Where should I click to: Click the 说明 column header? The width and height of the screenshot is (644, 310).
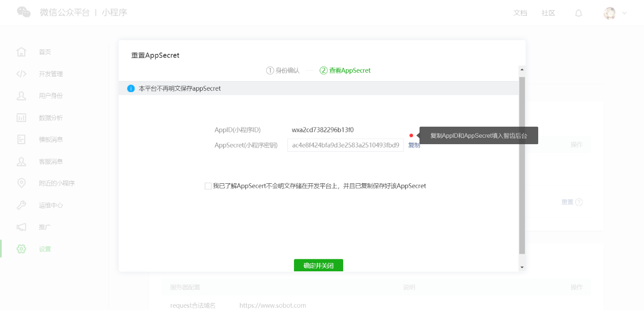(x=409, y=287)
